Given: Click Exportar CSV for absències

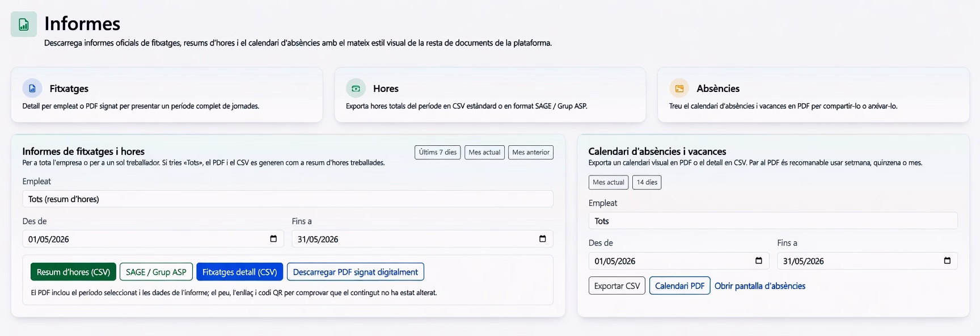Looking at the screenshot, I should (x=617, y=286).
